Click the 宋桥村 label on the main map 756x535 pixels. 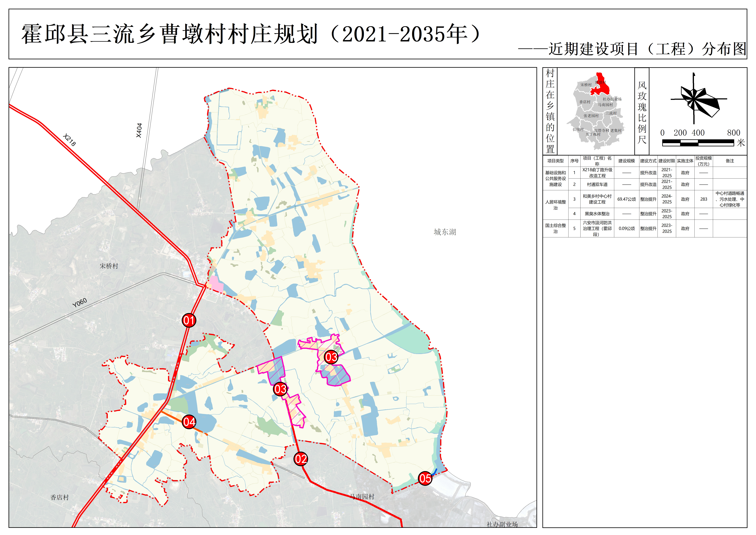pyautogui.click(x=109, y=266)
